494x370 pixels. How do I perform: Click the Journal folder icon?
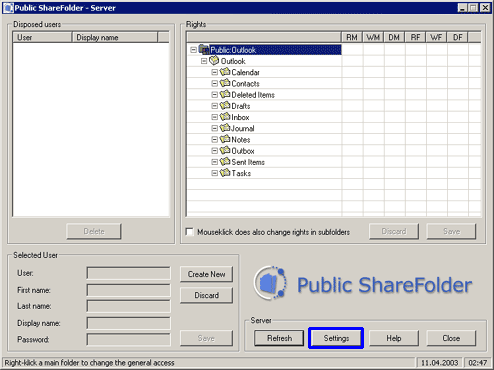[225, 128]
